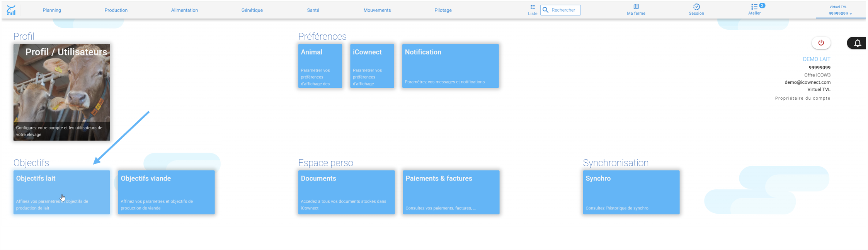This screenshot has height=250, width=868.
Task: Open the Documents tile
Action: 347,192
